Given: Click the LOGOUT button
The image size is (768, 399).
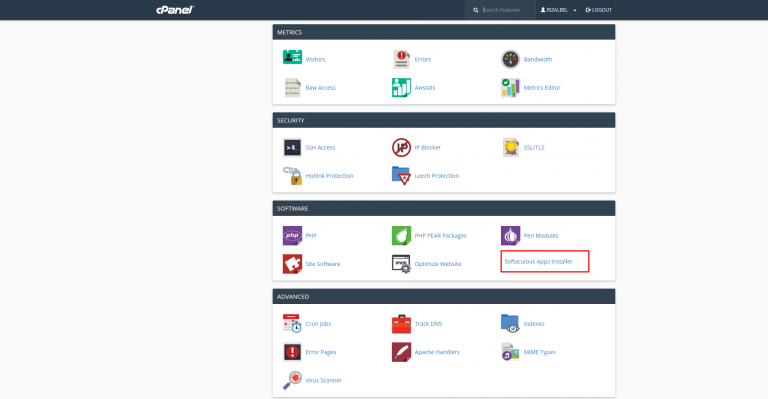Looking at the screenshot, I should click(599, 10).
